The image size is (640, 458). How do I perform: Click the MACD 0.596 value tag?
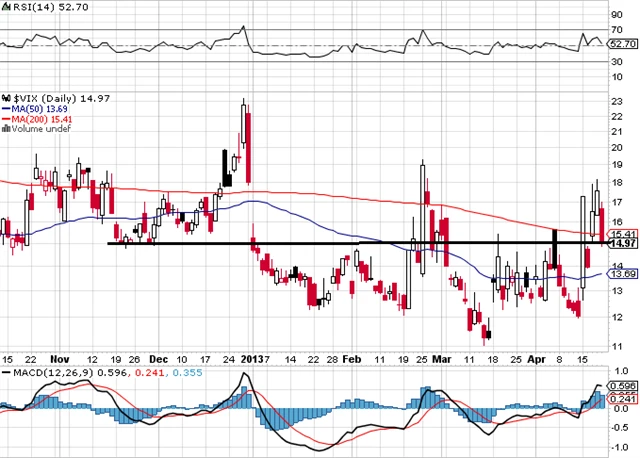click(622, 386)
